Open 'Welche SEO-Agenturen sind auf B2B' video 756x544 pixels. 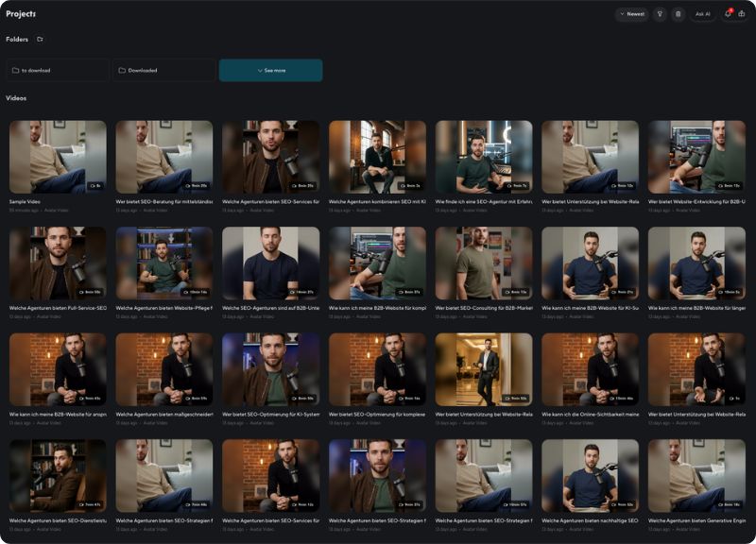coord(270,263)
